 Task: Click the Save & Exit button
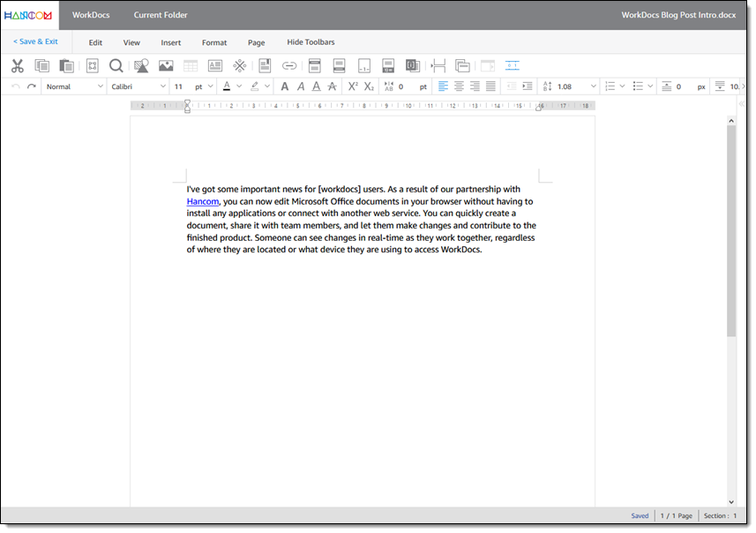tap(35, 41)
